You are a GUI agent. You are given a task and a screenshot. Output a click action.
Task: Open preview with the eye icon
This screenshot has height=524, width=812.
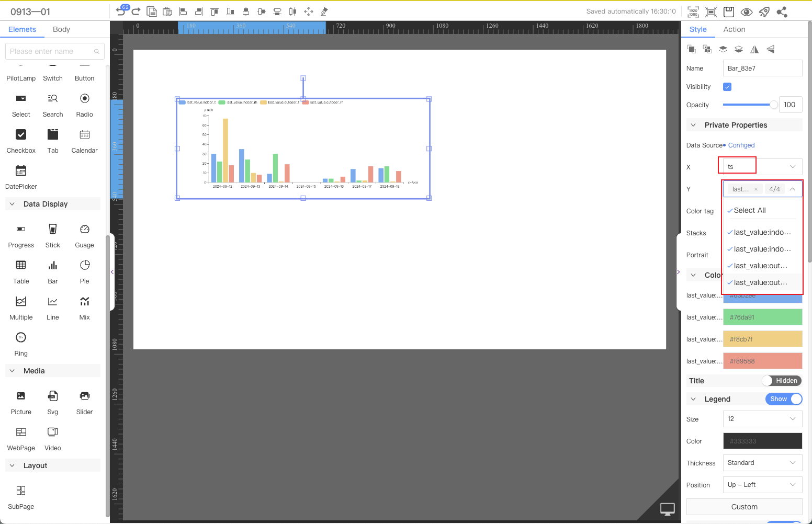tap(747, 12)
